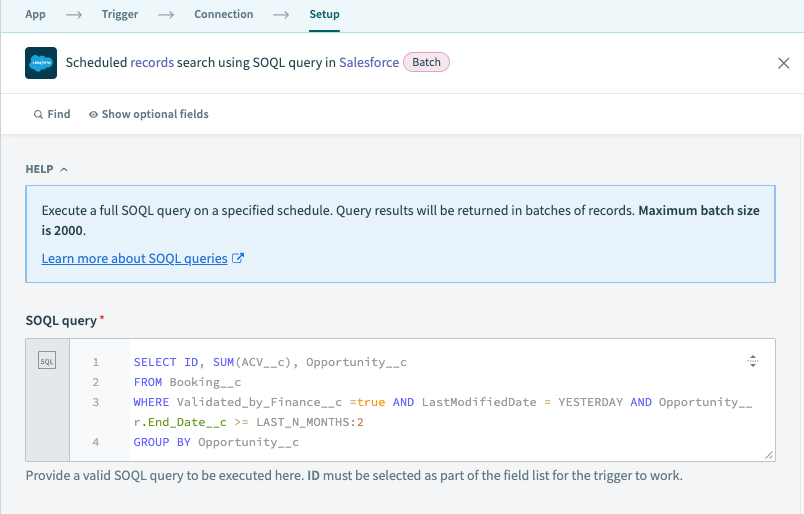The width and height of the screenshot is (804, 514).
Task: Open Learn more about SOQL queries link
Action: click(x=134, y=259)
